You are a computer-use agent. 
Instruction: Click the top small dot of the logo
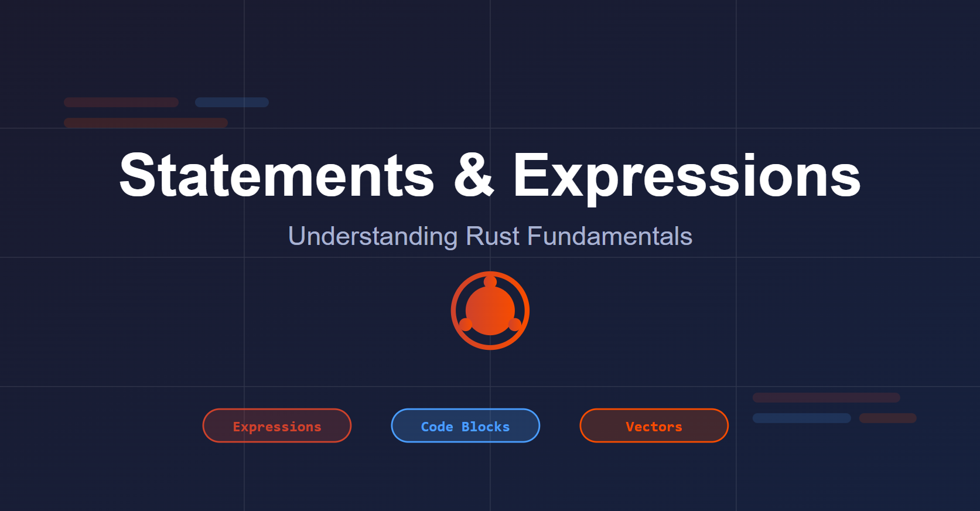pos(490,282)
